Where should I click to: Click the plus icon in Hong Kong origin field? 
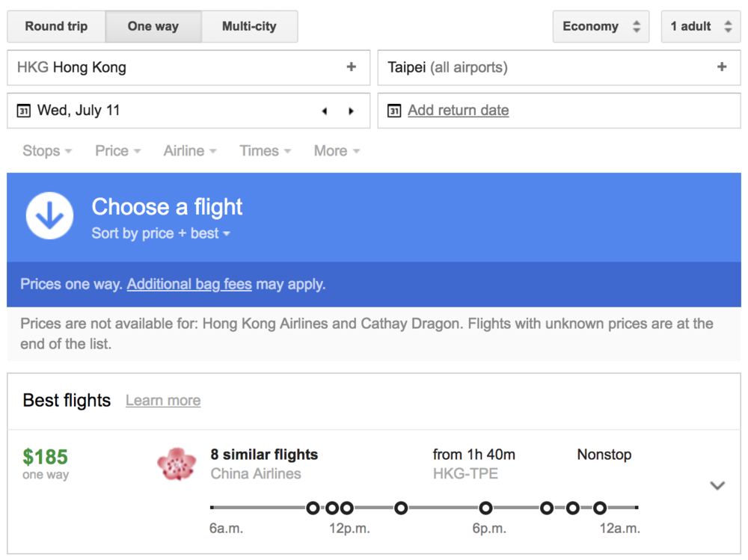[351, 67]
